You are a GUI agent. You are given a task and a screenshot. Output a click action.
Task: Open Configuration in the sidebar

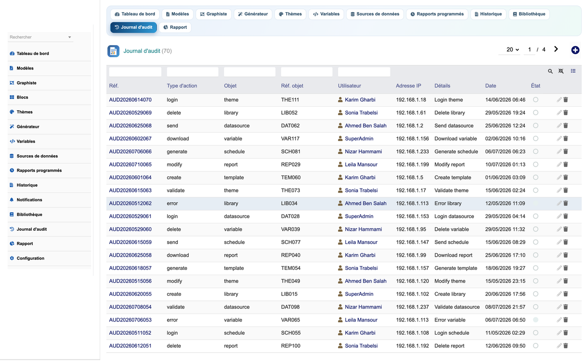coord(30,258)
